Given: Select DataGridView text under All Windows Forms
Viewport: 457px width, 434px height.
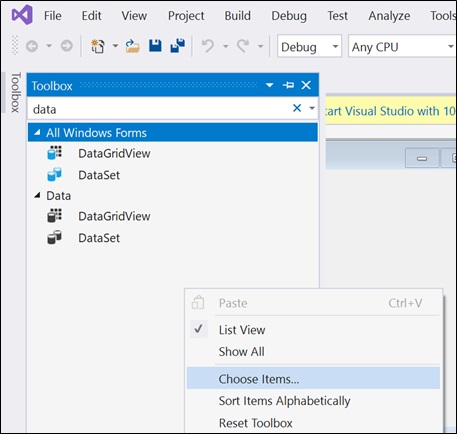Looking at the screenshot, I should pos(114,154).
